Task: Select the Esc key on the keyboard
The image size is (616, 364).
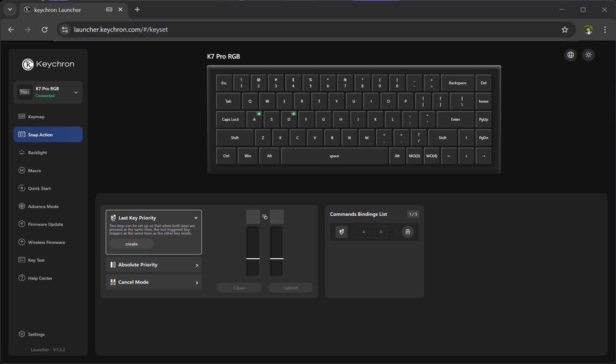Action: [x=224, y=83]
